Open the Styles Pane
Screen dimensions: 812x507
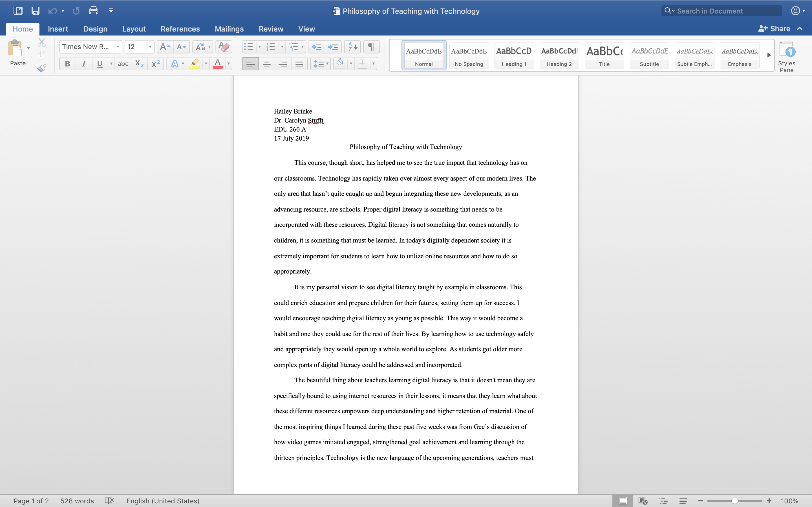click(x=786, y=57)
